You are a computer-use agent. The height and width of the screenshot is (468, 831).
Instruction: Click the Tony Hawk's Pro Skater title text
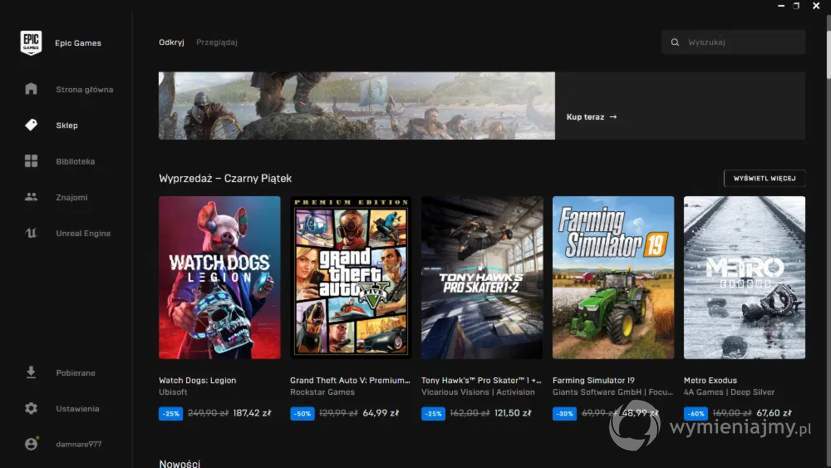[481, 380]
